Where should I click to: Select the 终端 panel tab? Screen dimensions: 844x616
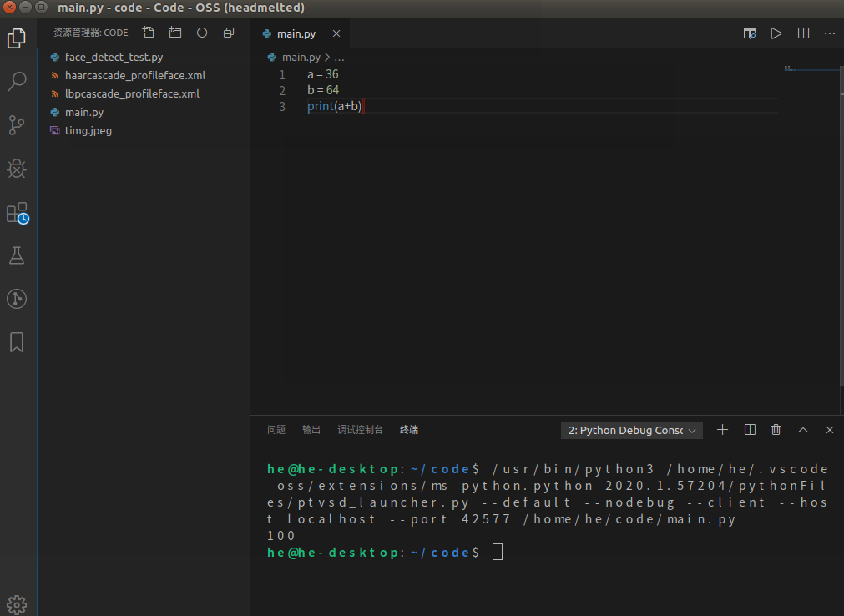pos(409,429)
